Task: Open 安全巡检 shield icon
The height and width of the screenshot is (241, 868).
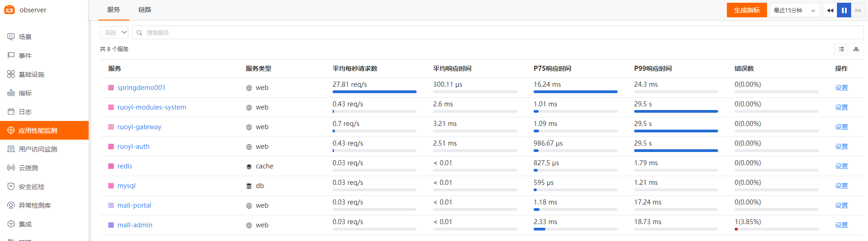Action: pyautogui.click(x=11, y=187)
